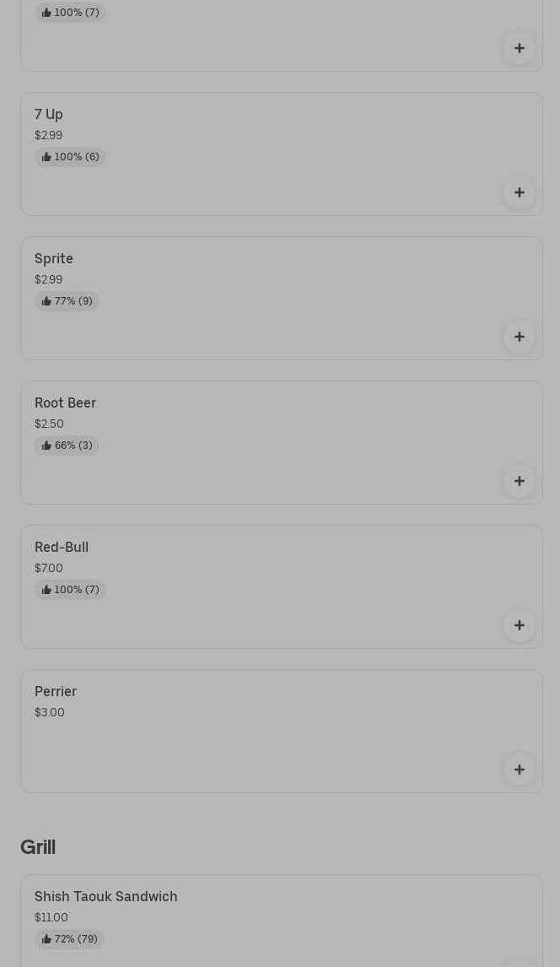Click the Red-Bull 100% rating badge
Screen dimensions: 560x967
point(70,590)
